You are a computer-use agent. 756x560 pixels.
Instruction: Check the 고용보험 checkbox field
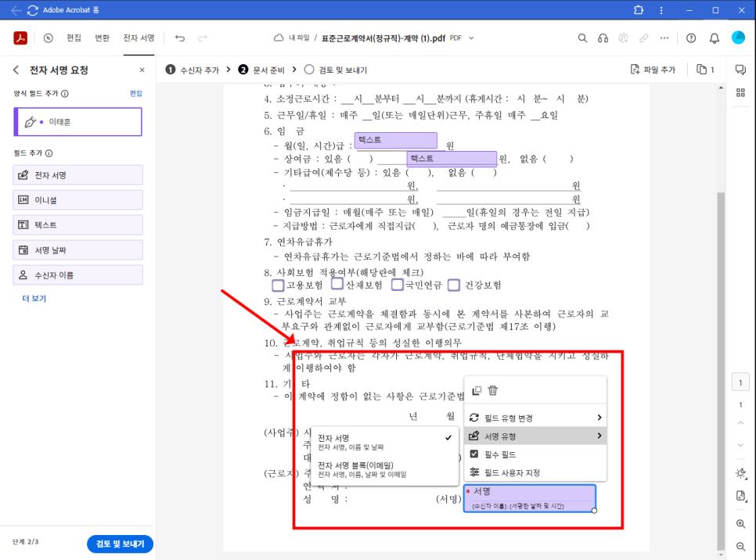(278, 285)
